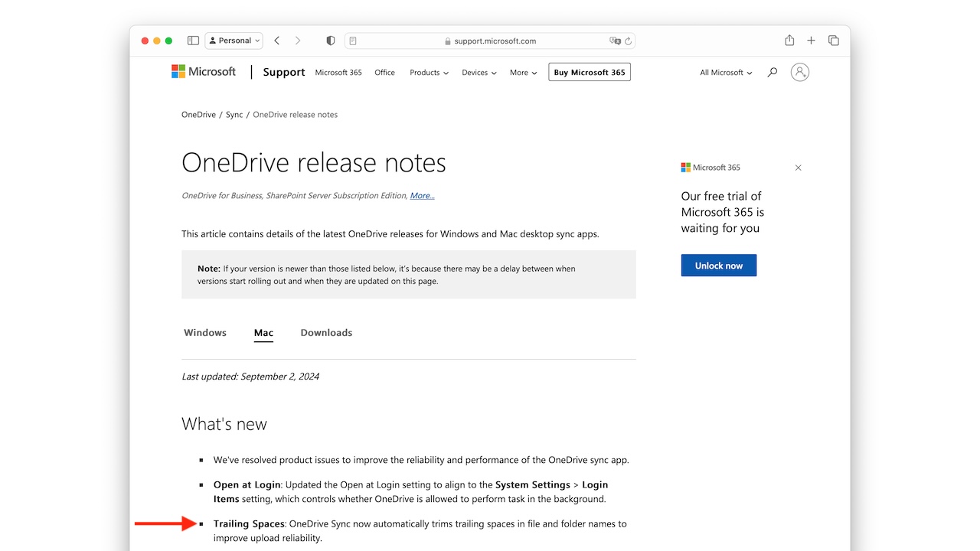Image resolution: width=980 pixels, height=551 pixels.
Task: Follow the OneDrive breadcrumb link
Action: point(198,115)
